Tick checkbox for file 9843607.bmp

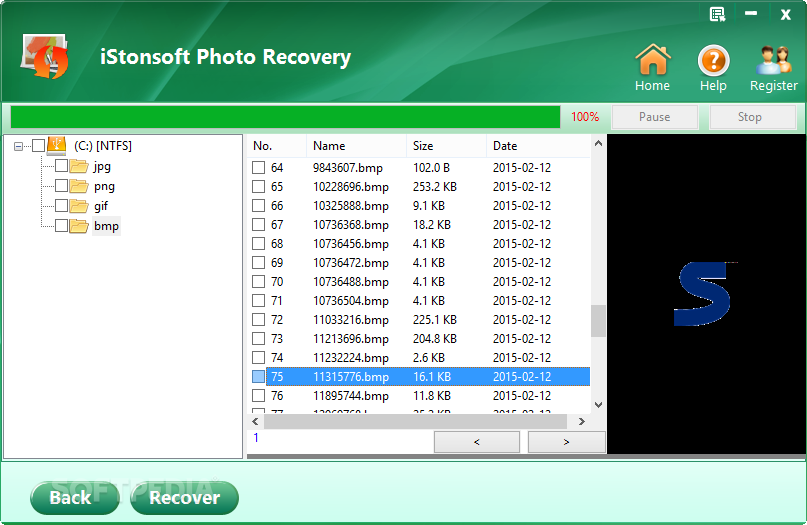pos(258,167)
